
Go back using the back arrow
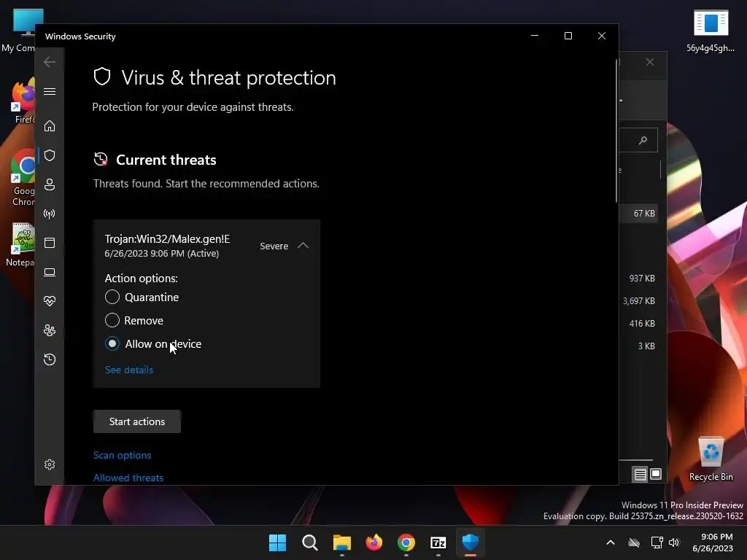pos(50,62)
